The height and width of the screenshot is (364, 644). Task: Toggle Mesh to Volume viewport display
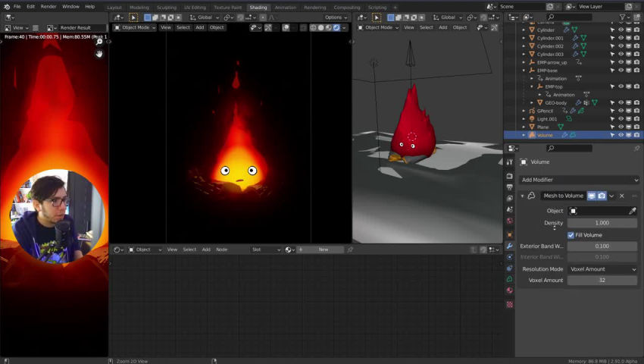click(592, 196)
